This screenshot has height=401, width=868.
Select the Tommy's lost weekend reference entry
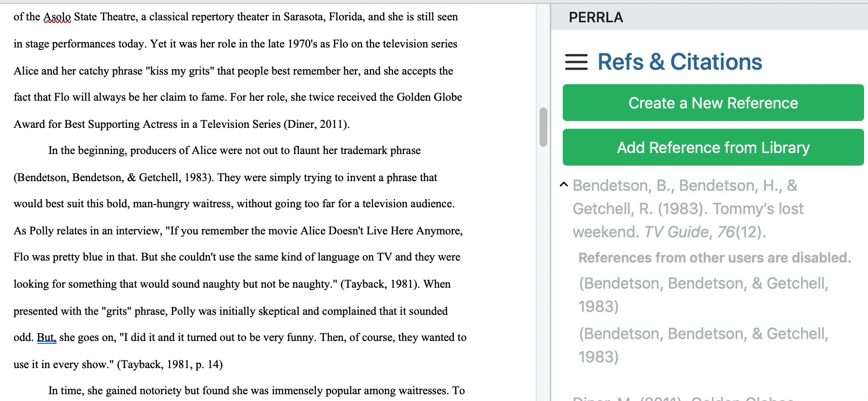687,209
